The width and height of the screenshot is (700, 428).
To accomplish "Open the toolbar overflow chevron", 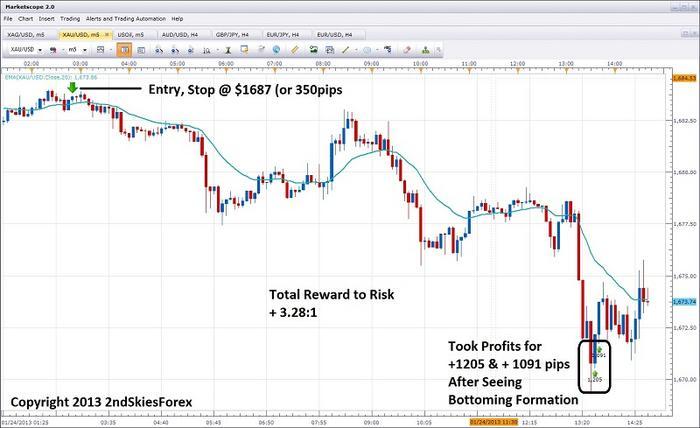I will (x=439, y=50).
